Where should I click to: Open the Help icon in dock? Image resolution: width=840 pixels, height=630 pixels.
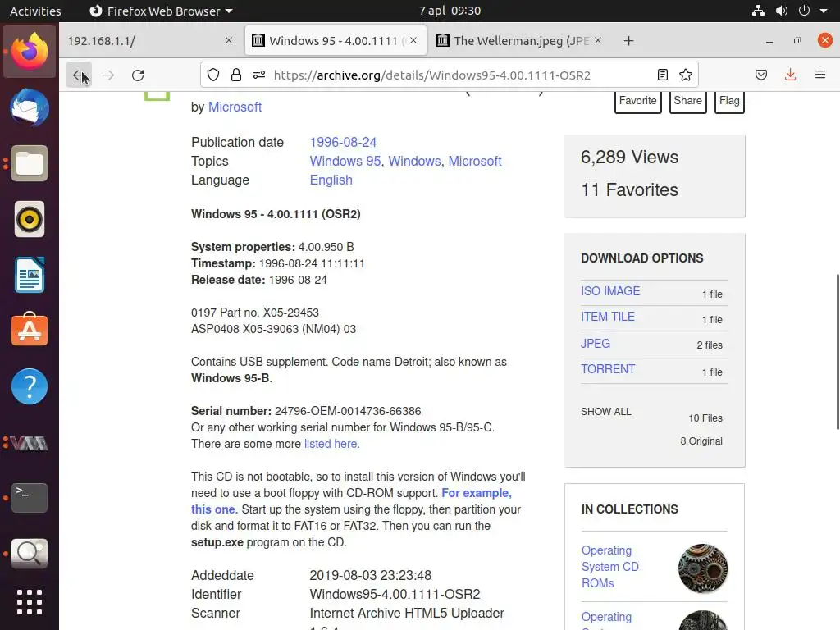[30, 386]
